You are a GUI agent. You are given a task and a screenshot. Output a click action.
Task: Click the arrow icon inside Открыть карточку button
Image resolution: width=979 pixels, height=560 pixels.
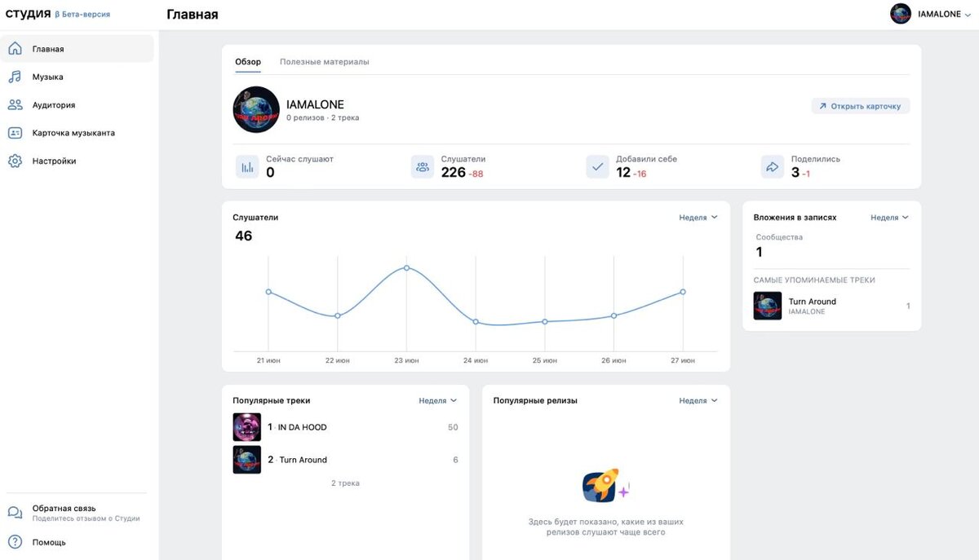pyautogui.click(x=822, y=106)
